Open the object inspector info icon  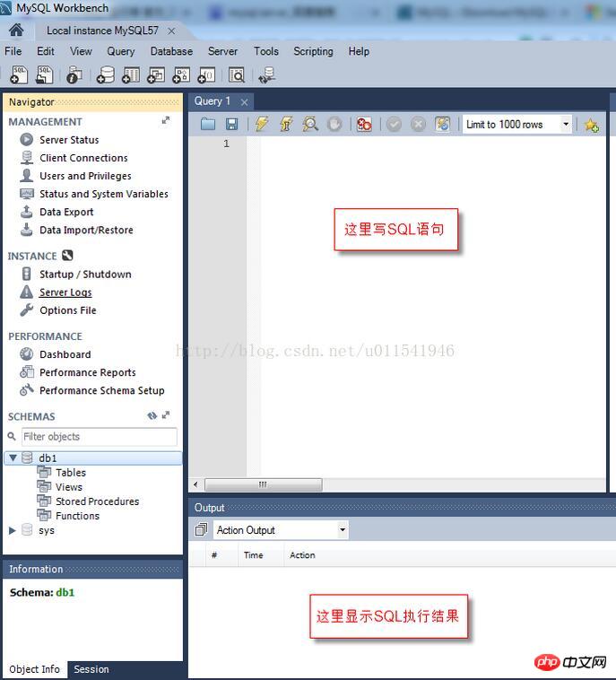pos(74,75)
